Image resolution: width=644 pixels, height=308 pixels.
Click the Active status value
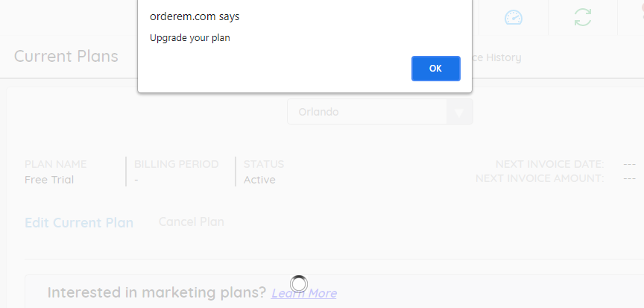259,180
